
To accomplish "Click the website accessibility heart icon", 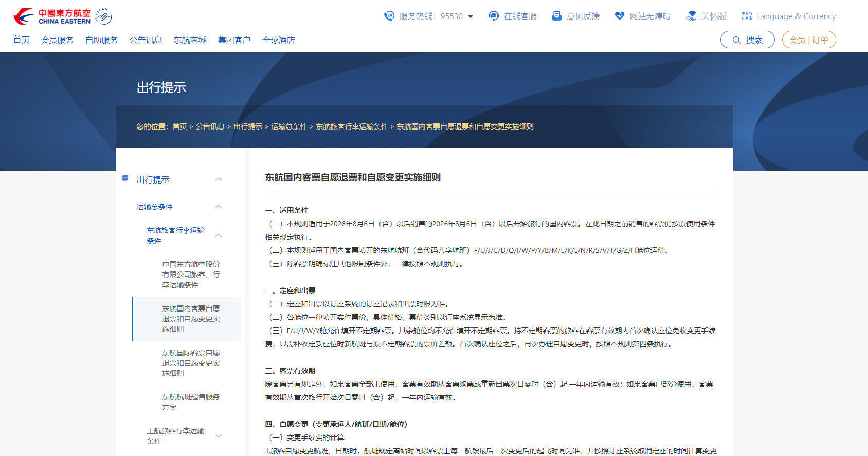I will click(620, 16).
